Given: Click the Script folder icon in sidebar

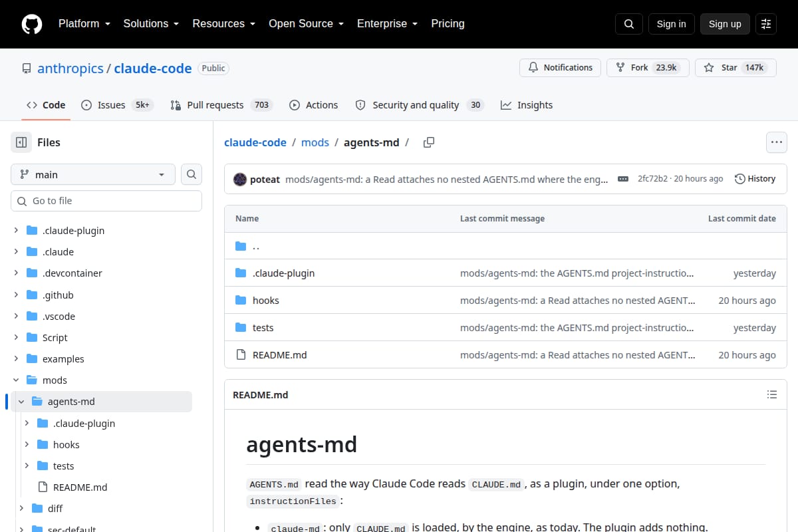Looking at the screenshot, I should 31,338.
